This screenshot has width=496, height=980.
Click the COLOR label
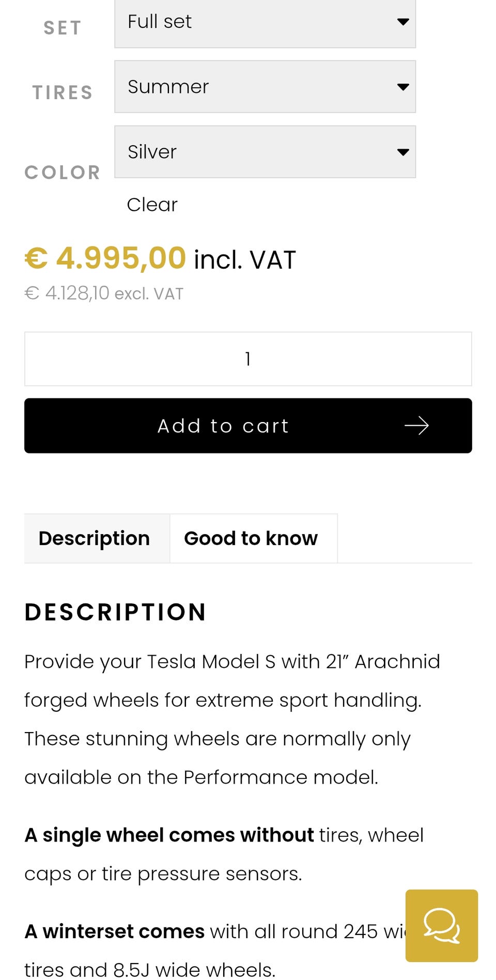(x=63, y=173)
